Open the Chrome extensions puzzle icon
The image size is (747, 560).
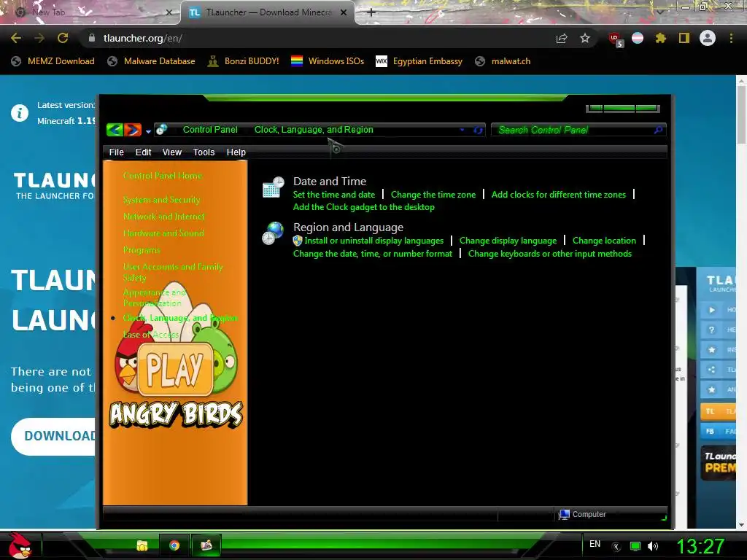point(660,38)
